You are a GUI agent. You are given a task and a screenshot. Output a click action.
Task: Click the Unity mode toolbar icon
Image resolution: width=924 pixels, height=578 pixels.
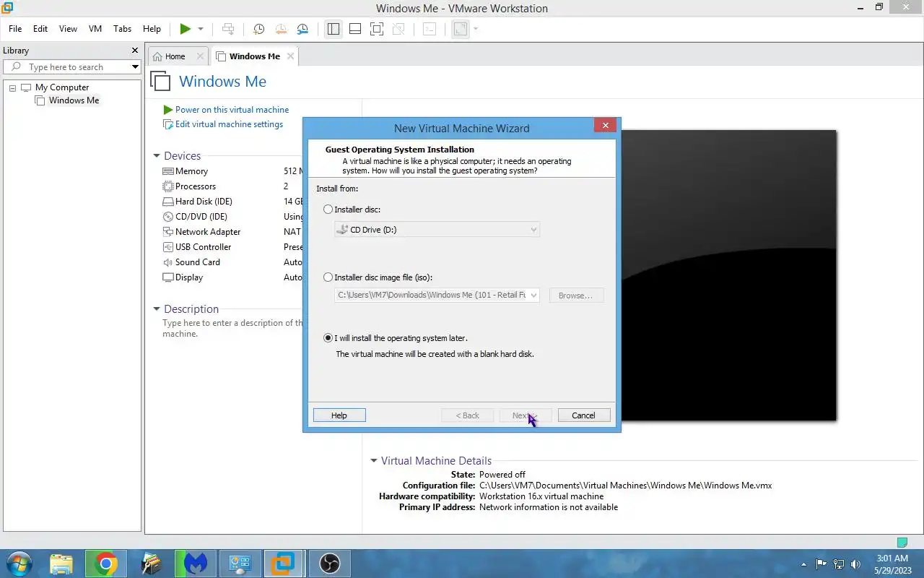[398, 29]
